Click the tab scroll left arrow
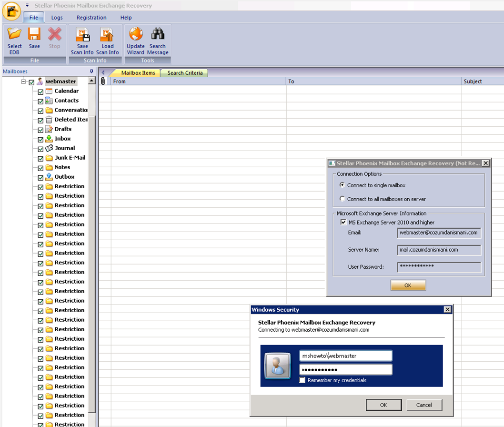Image resolution: width=504 pixels, height=427 pixels. 103,72
